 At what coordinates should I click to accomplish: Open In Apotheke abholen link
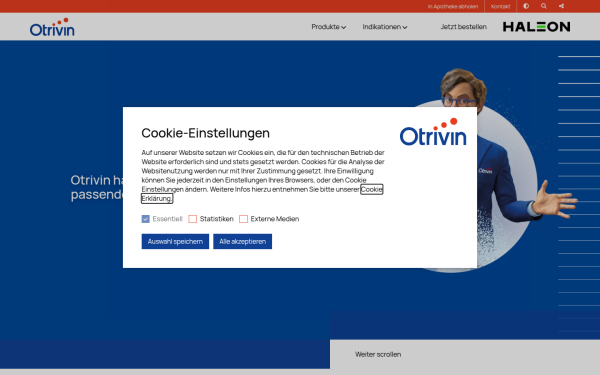pyautogui.click(x=453, y=7)
